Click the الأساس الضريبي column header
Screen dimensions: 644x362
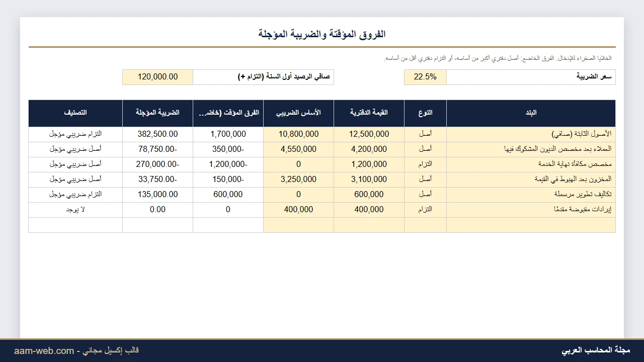pyautogui.click(x=298, y=113)
